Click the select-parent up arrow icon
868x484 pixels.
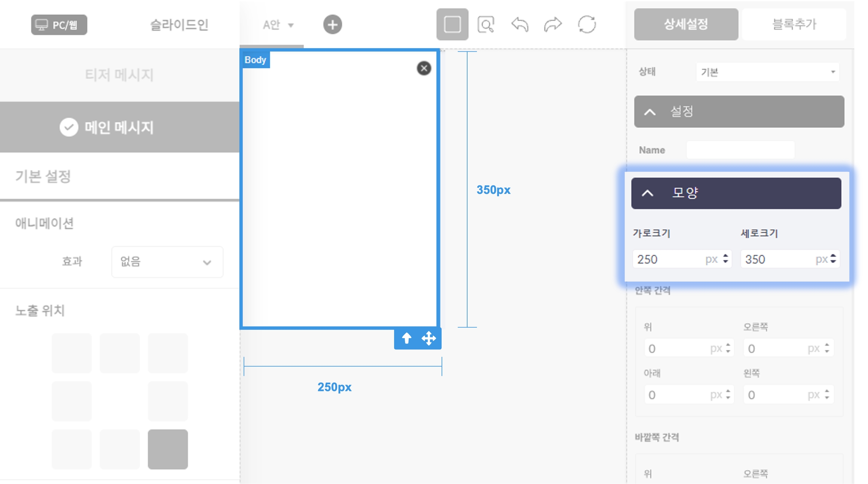[x=406, y=338]
